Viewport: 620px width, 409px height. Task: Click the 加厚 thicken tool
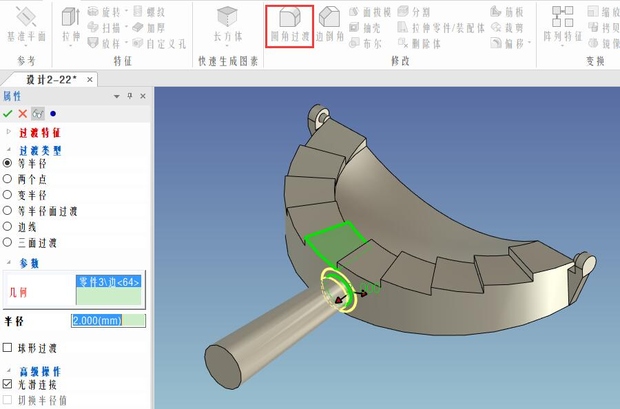coord(149,28)
